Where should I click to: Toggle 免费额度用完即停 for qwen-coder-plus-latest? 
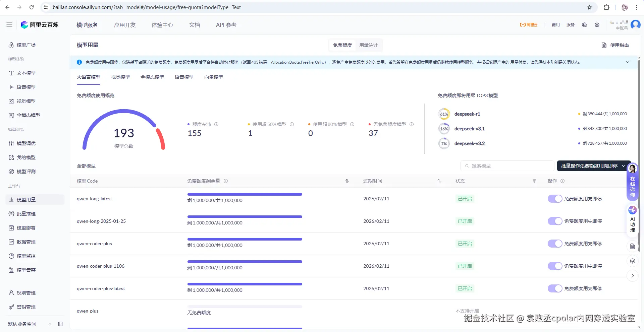tap(555, 288)
